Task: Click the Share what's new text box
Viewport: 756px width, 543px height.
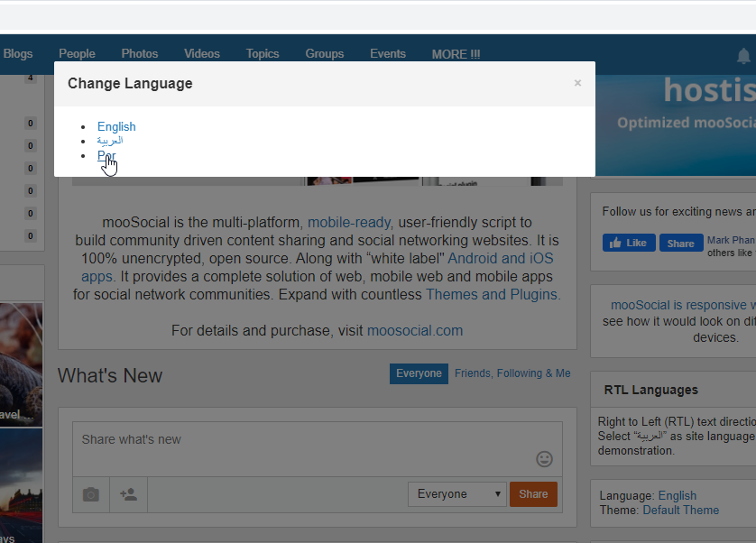Action: [318, 449]
